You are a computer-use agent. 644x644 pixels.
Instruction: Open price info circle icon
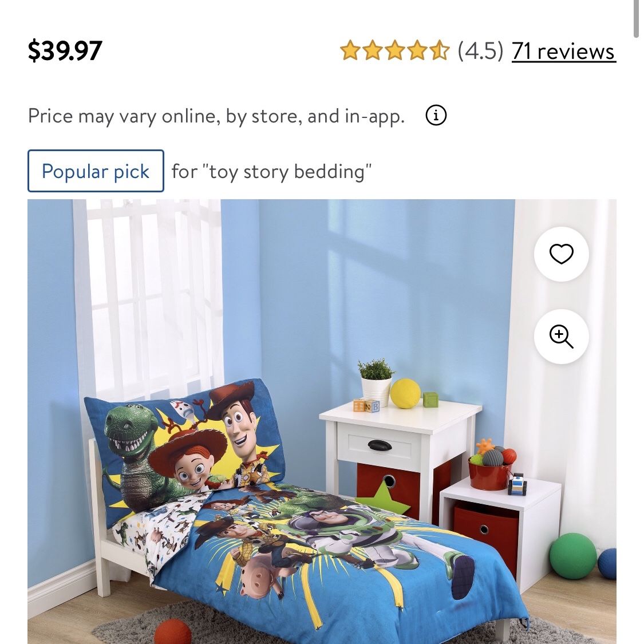[x=436, y=115]
